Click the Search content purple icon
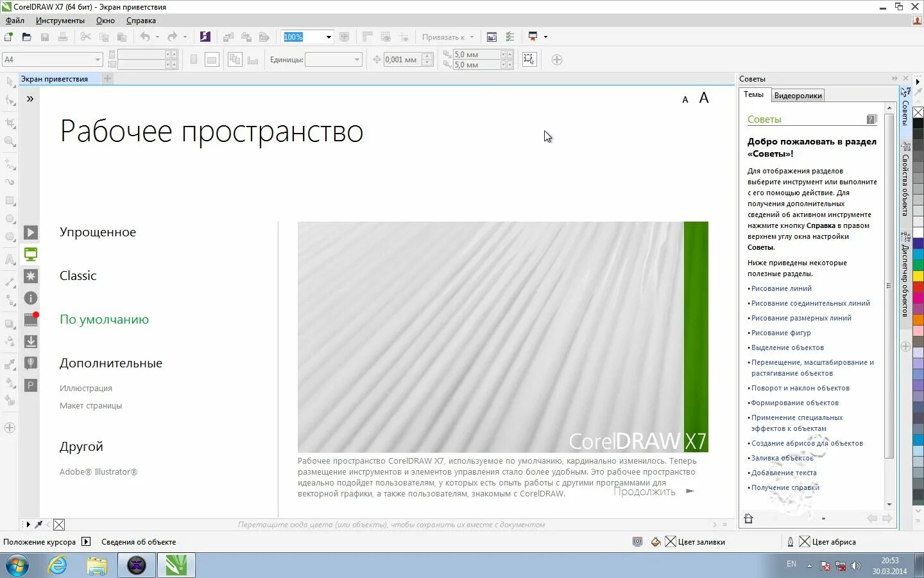 [x=205, y=37]
